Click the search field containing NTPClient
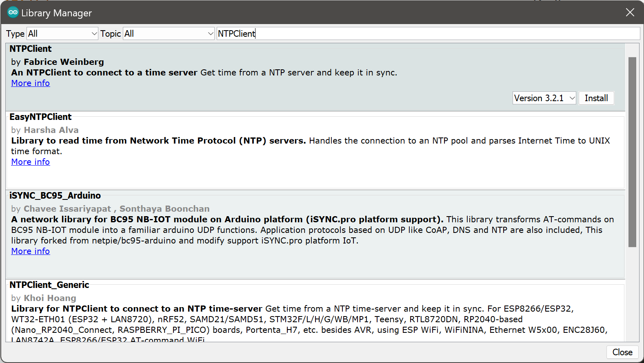644x363 pixels. click(428, 33)
